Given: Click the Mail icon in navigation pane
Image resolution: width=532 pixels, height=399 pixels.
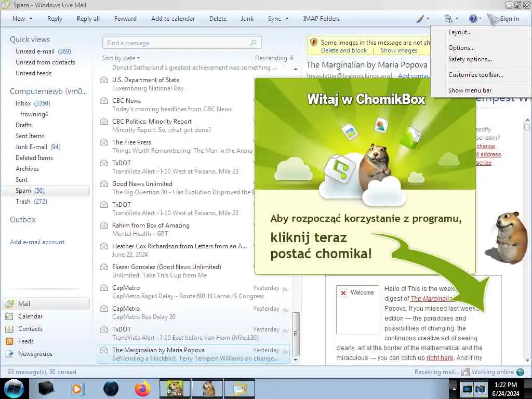Looking at the screenshot, I should point(9,303).
